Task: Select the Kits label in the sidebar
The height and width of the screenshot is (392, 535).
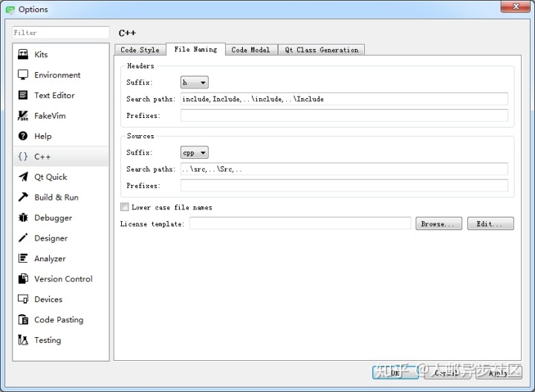Action: click(41, 54)
